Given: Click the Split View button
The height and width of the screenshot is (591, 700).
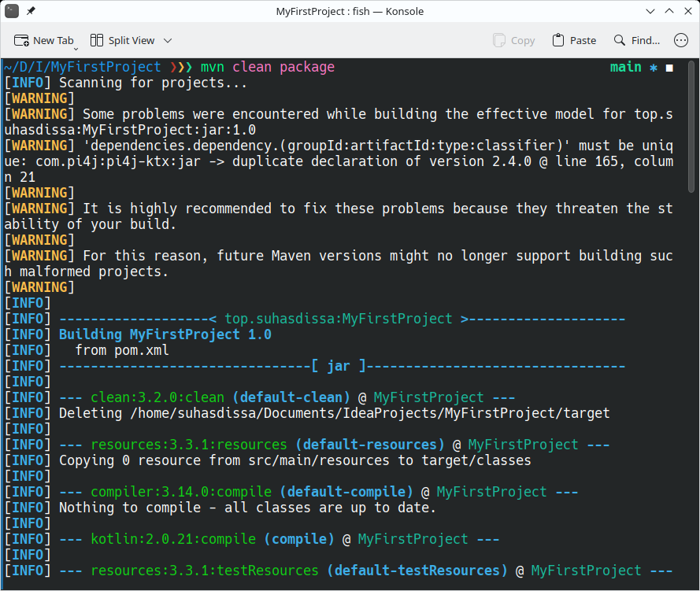Looking at the screenshot, I should [x=122, y=41].
